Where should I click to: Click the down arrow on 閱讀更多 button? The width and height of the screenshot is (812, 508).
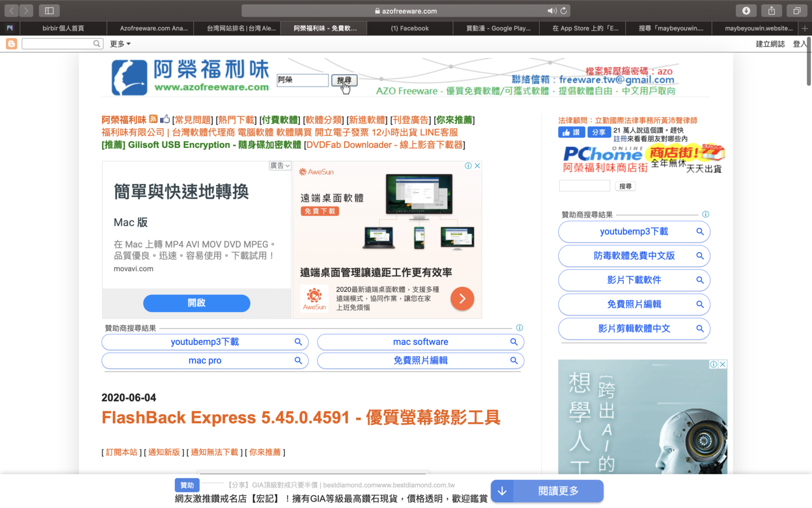[x=502, y=491]
